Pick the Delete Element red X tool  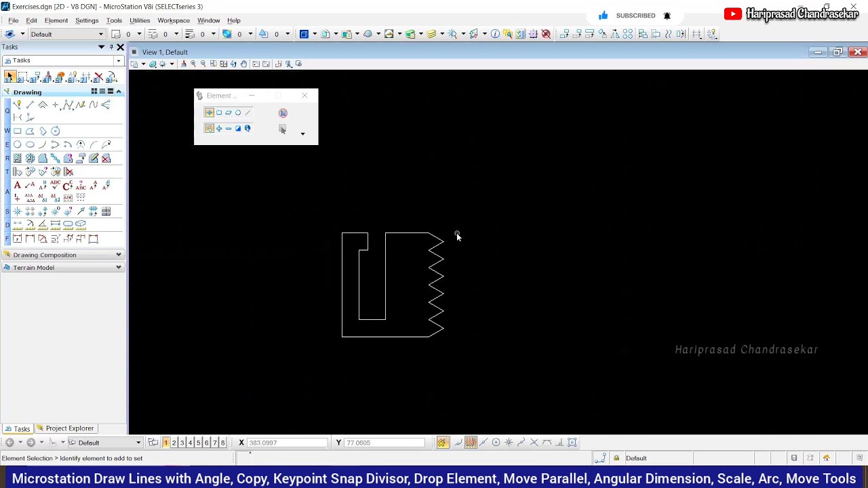click(99, 77)
